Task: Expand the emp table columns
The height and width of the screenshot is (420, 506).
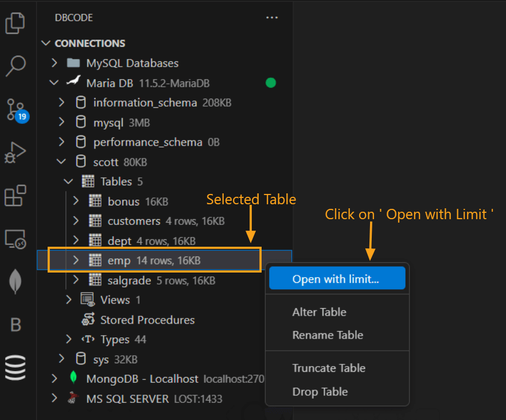Action: 76,260
